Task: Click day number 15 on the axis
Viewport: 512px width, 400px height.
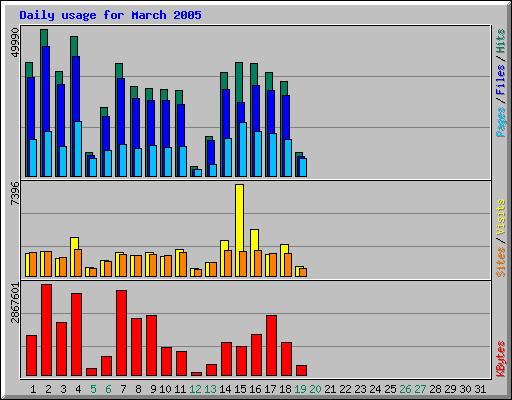Action: pyautogui.click(x=240, y=389)
